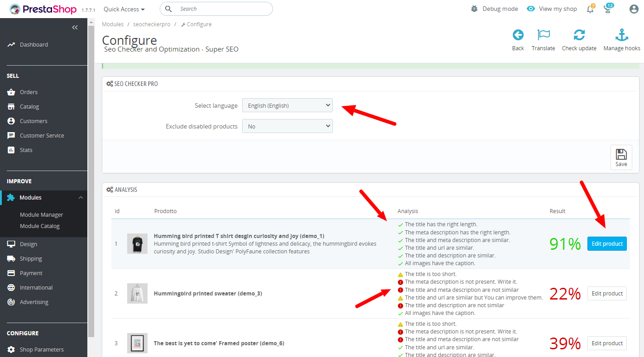The image size is (644, 357).
Task: Click the seocheckerpro breadcrumb link
Action: pos(152,24)
